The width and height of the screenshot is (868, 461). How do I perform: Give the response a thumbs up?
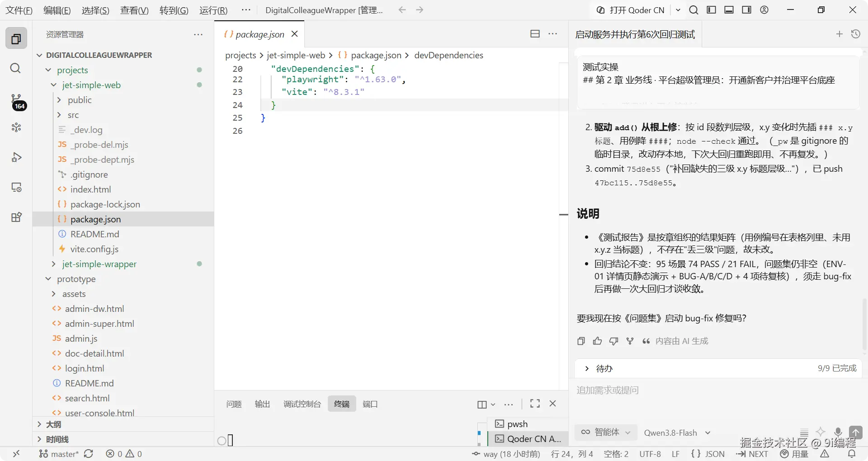pos(597,341)
